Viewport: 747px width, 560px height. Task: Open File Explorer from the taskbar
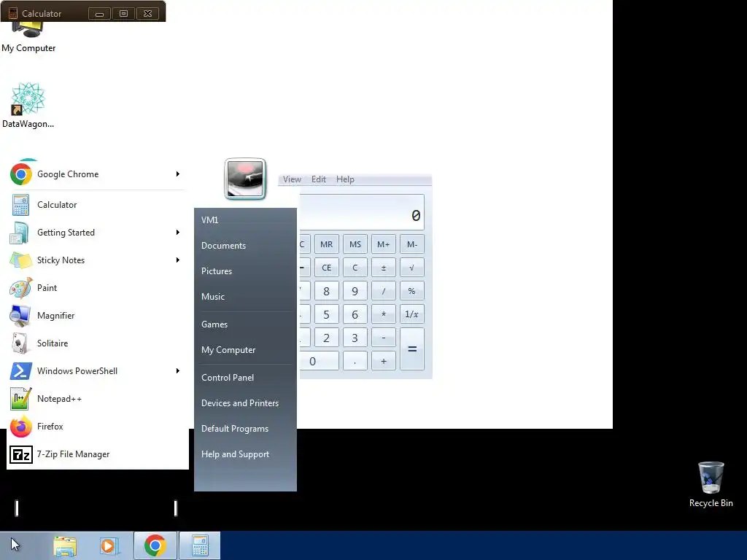(65, 545)
